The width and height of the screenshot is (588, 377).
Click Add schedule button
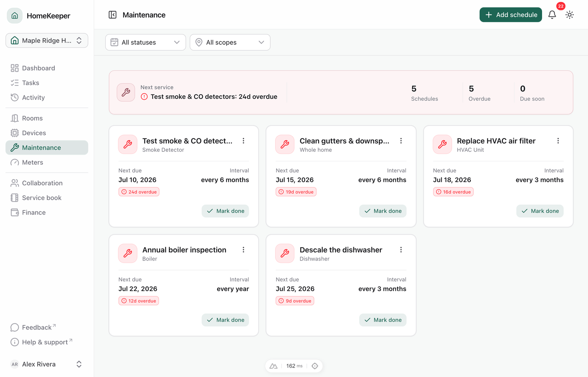pos(511,15)
